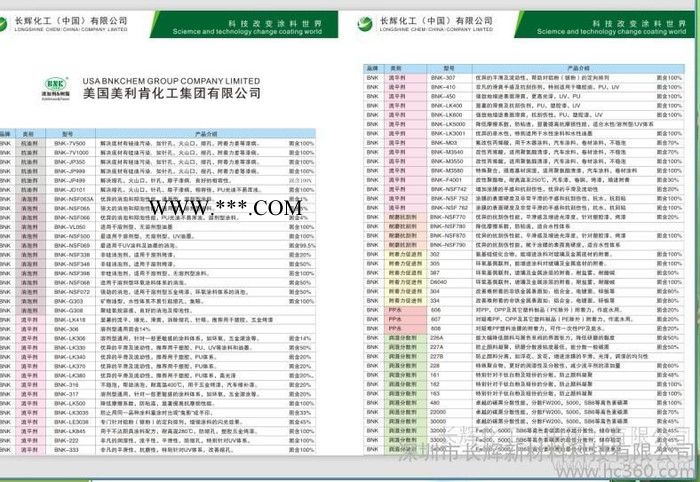Click the '型号' column header in right table
The image size is (700, 482).
(449, 68)
